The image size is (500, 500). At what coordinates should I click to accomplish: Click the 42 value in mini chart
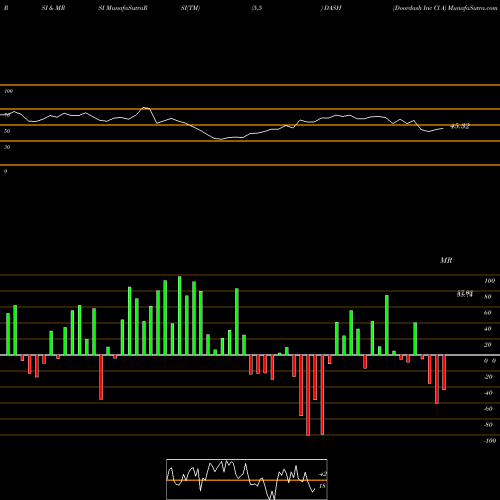pyautogui.click(x=323, y=474)
